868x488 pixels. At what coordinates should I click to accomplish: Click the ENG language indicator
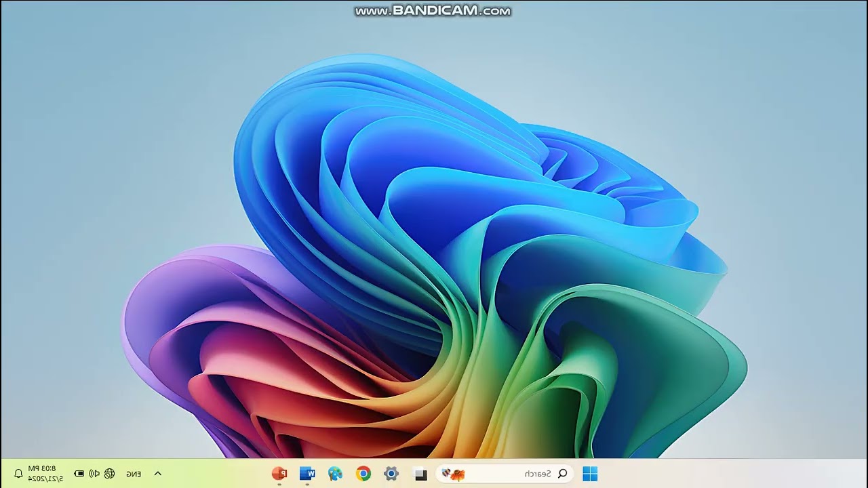pos(134,474)
